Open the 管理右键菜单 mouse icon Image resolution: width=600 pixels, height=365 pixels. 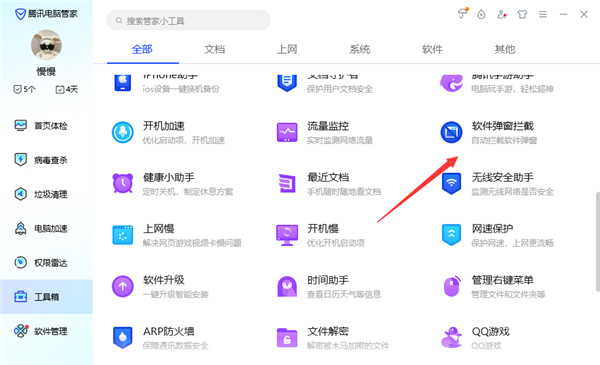(452, 286)
